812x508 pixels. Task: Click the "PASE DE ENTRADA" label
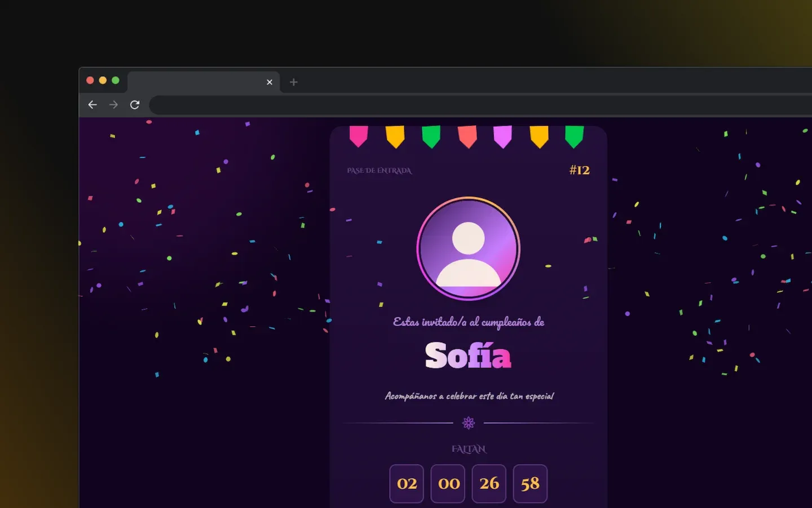point(379,170)
